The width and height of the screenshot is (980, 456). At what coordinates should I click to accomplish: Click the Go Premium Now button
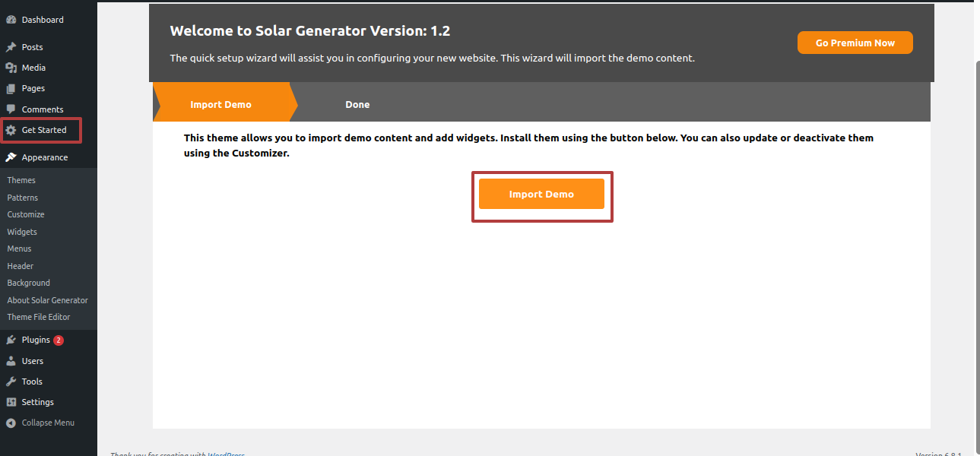pos(855,43)
